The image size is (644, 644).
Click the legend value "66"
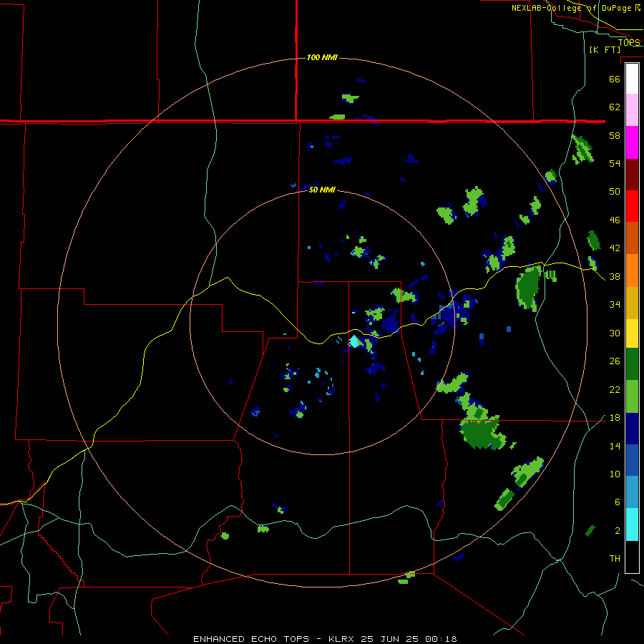tap(615, 79)
